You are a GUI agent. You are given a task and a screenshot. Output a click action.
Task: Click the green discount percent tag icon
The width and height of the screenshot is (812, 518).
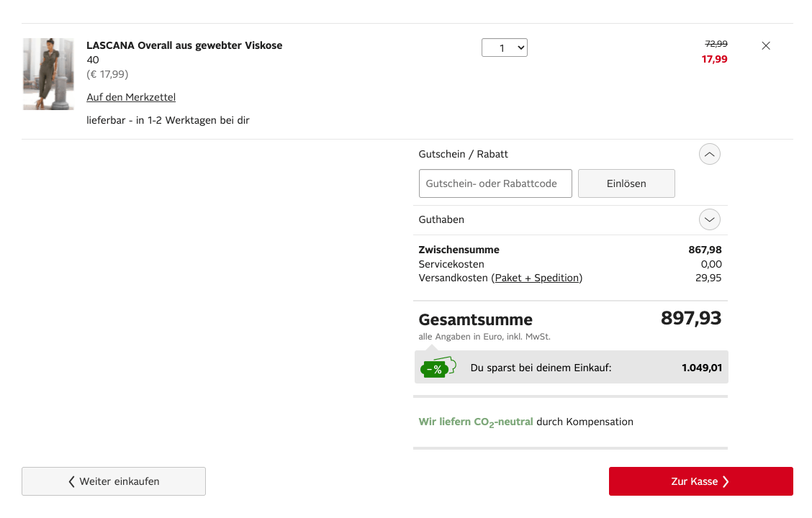coord(438,368)
